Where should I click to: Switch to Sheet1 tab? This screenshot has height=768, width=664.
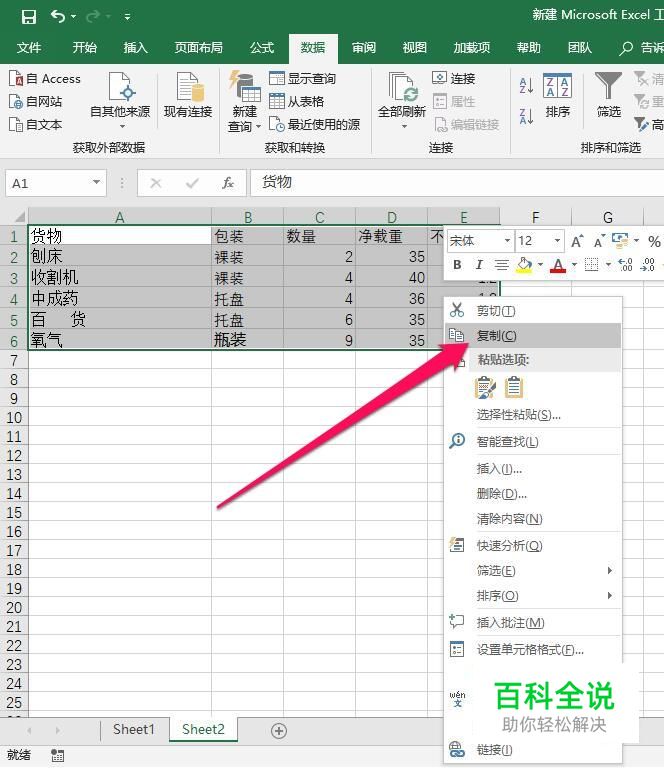tap(134, 729)
